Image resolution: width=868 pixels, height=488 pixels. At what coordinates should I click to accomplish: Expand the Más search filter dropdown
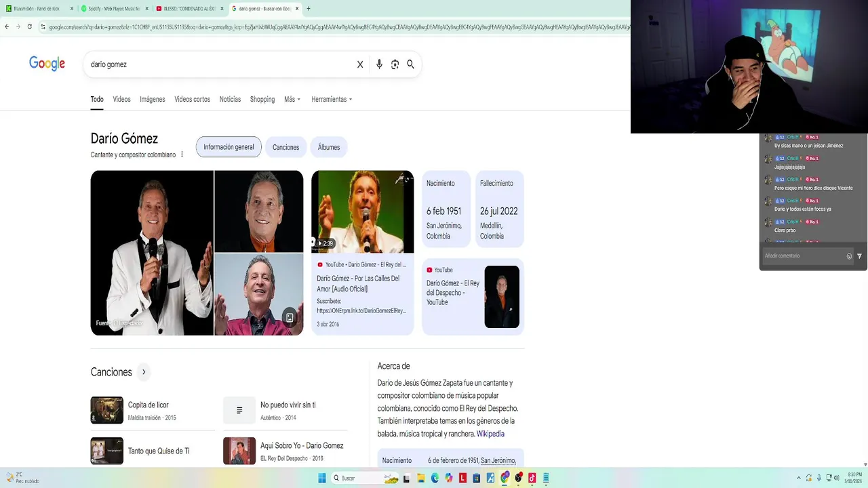coord(292,99)
